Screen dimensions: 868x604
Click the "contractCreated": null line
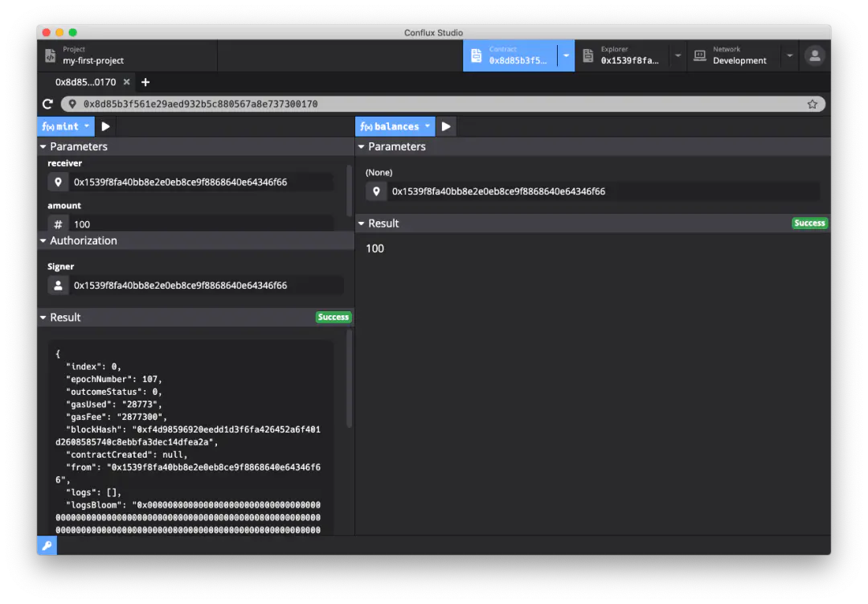coord(127,454)
